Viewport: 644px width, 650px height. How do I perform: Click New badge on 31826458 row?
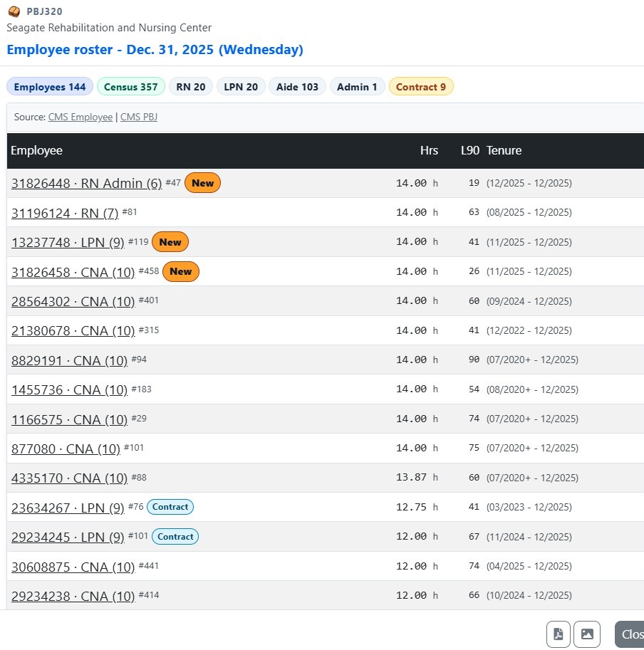coord(181,271)
